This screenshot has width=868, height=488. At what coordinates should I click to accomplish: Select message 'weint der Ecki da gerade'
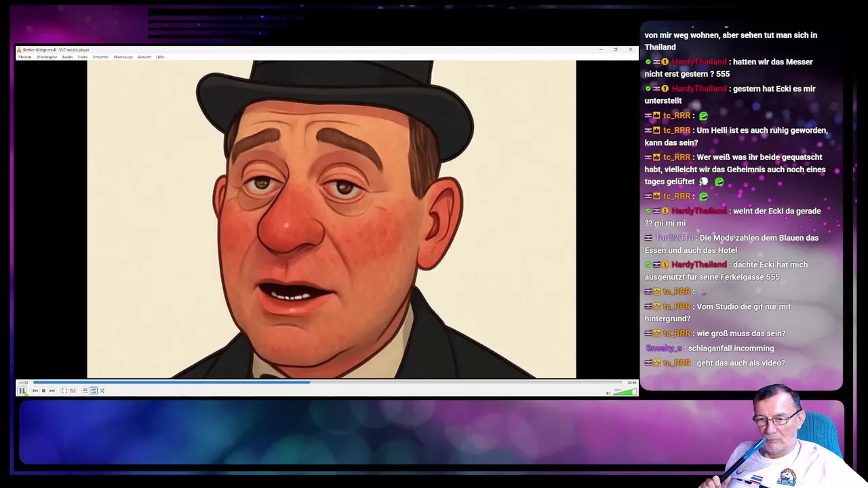click(733, 217)
